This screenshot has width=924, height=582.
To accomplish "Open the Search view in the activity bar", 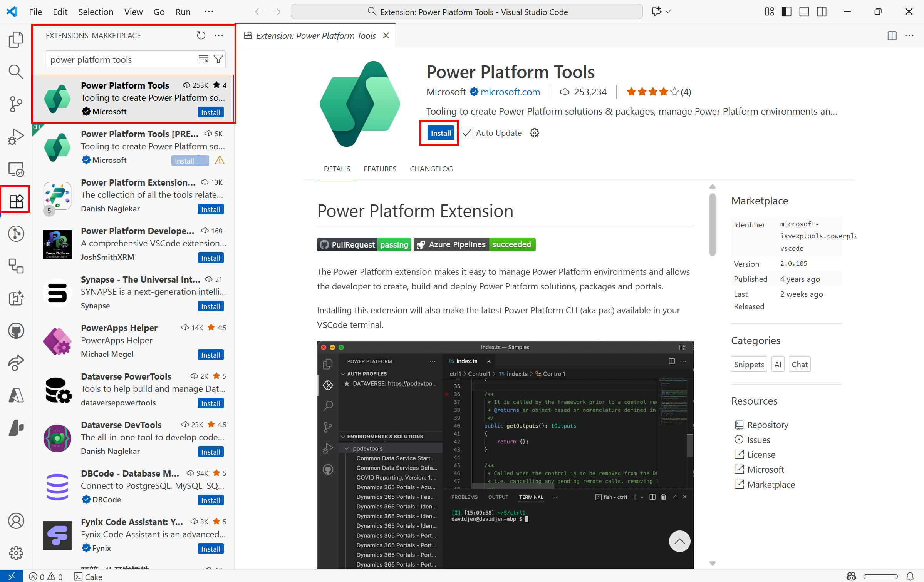I will (16, 72).
